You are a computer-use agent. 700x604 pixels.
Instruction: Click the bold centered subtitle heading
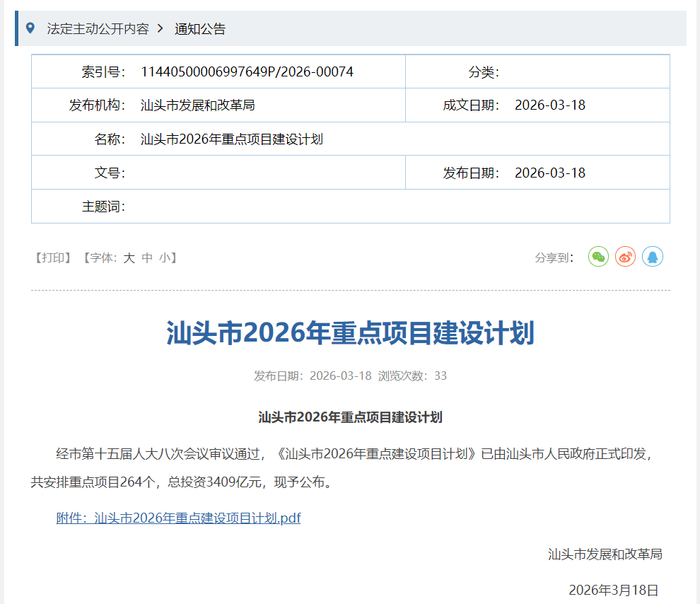coord(350,417)
